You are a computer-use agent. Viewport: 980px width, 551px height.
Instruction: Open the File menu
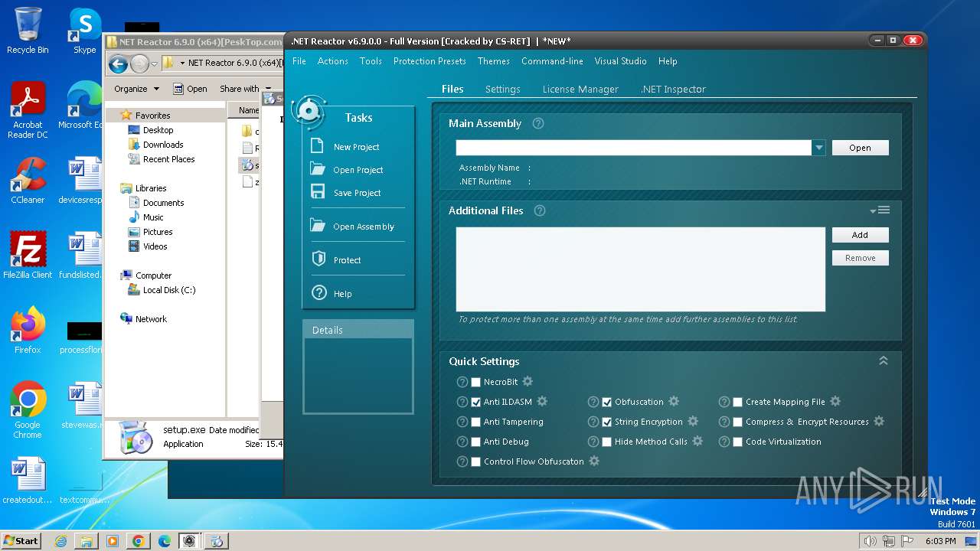(299, 61)
